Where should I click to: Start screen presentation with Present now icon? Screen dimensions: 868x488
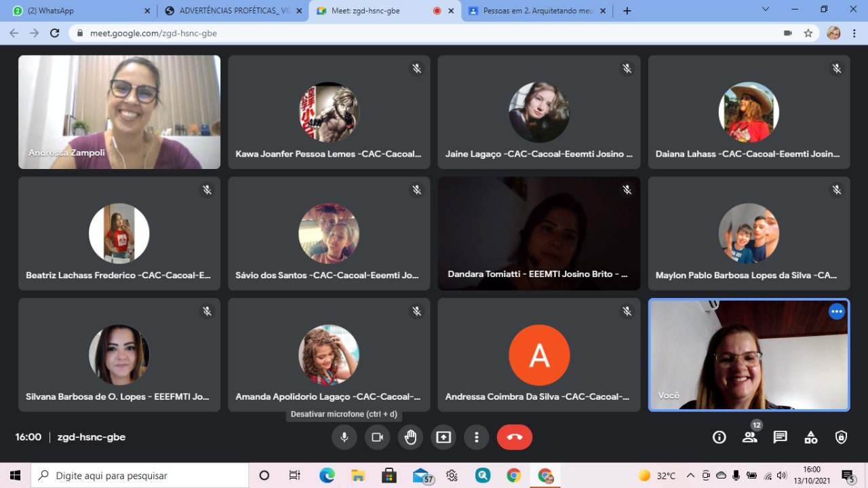[443, 437]
